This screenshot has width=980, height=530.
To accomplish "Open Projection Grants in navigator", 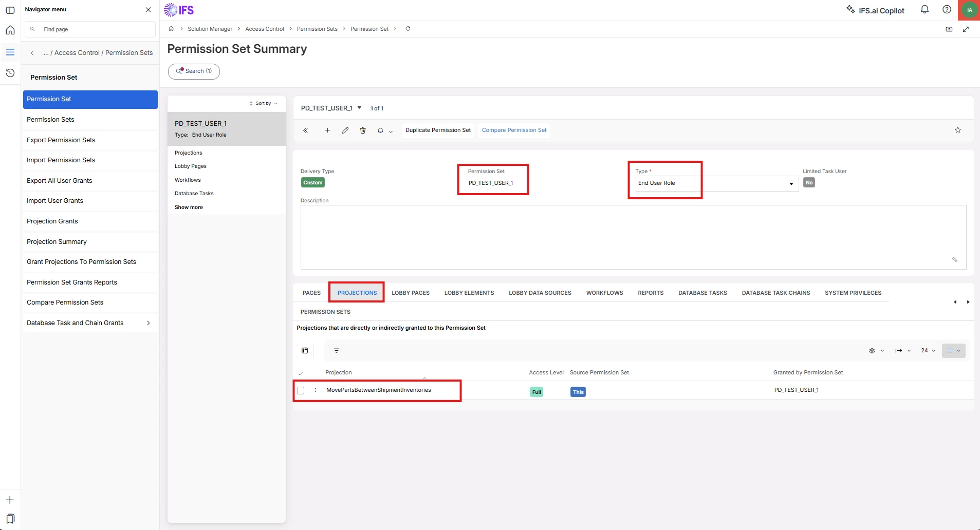I will [x=90, y=221].
